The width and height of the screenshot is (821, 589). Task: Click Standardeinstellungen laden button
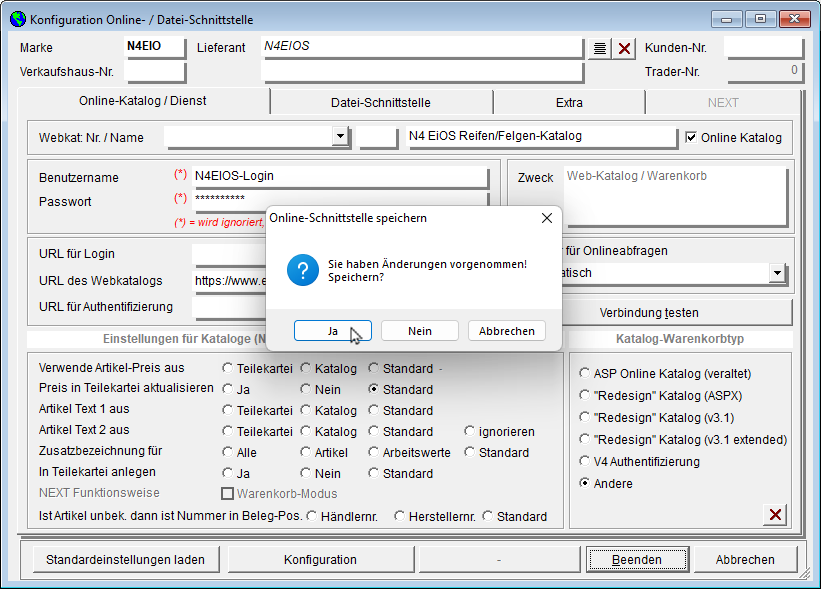126,560
